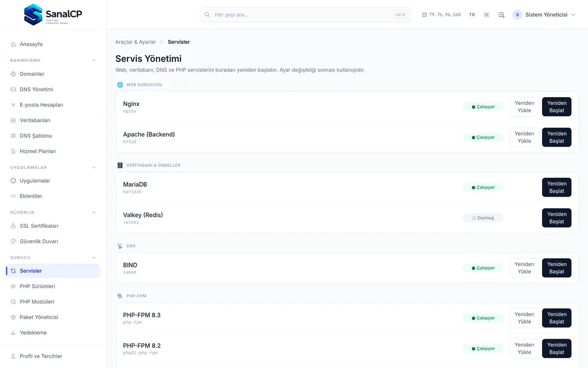Open Domainler page in sidebar
This screenshot has height=368, width=588.
coord(54,74)
